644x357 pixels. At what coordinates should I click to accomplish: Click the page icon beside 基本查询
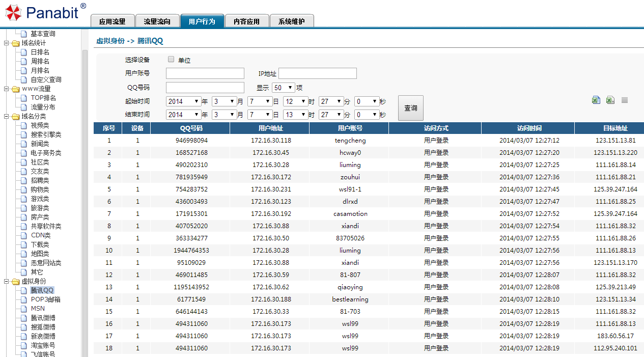click(x=23, y=34)
